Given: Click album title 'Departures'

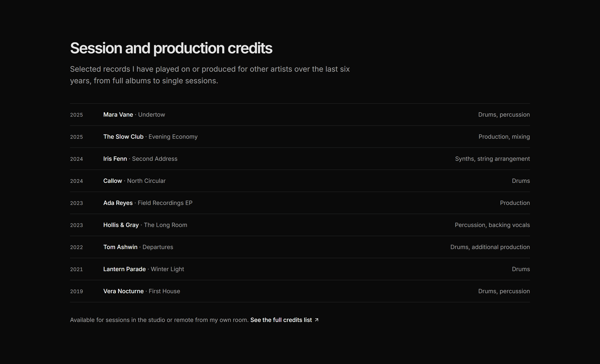Looking at the screenshot, I should (157, 247).
